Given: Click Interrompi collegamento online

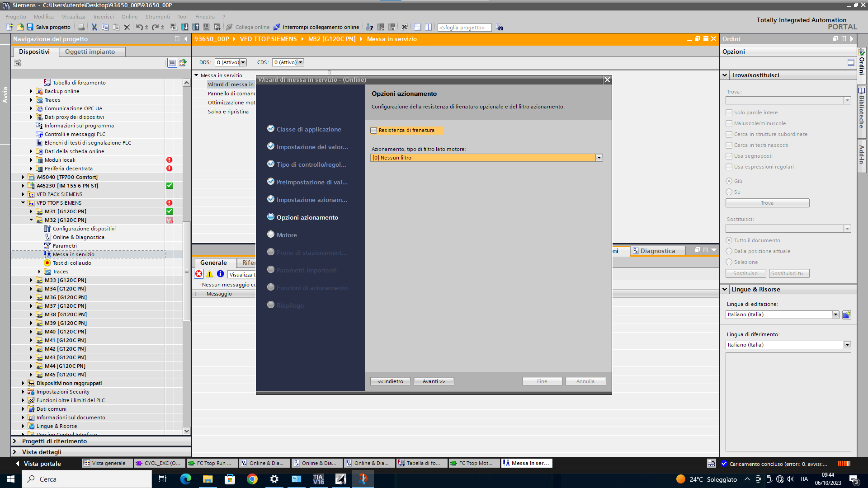Looking at the screenshot, I should pos(316,27).
